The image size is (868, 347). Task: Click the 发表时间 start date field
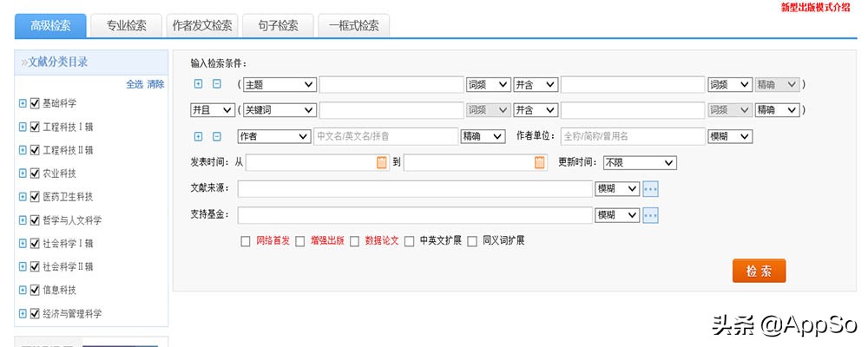pos(317,163)
